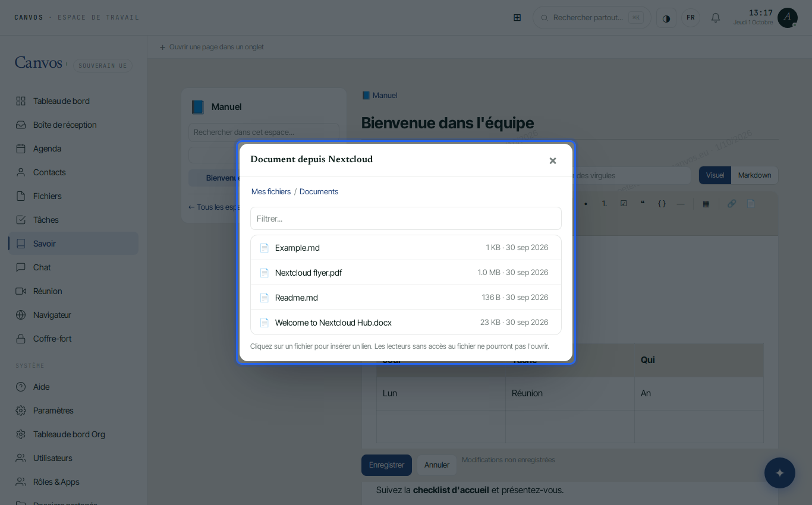Click the checklist toolbar icon
This screenshot has height=505, width=812.
pyautogui.click(x=624, y=204)
